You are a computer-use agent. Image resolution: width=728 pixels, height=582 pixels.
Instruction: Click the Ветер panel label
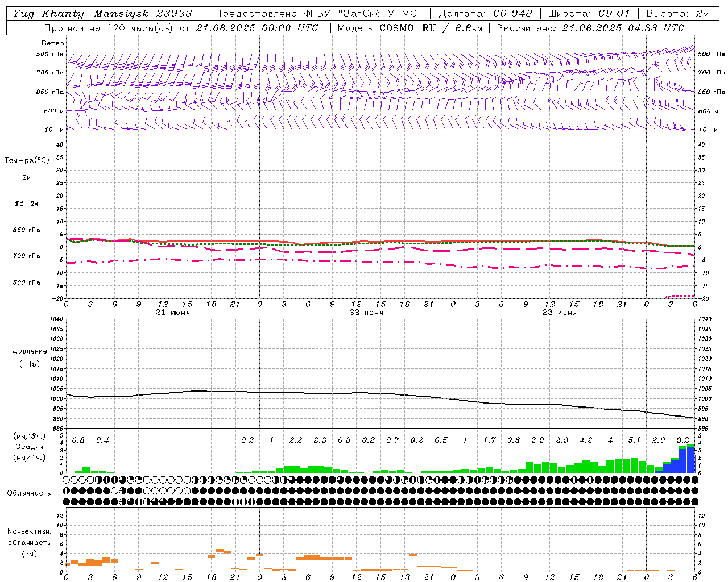coord(52,43)
